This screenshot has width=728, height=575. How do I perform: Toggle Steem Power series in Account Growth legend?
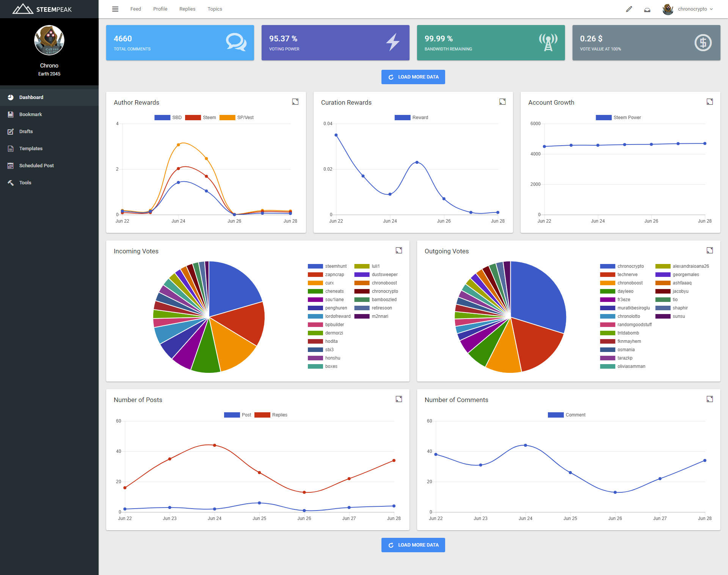tap(604, 118)
